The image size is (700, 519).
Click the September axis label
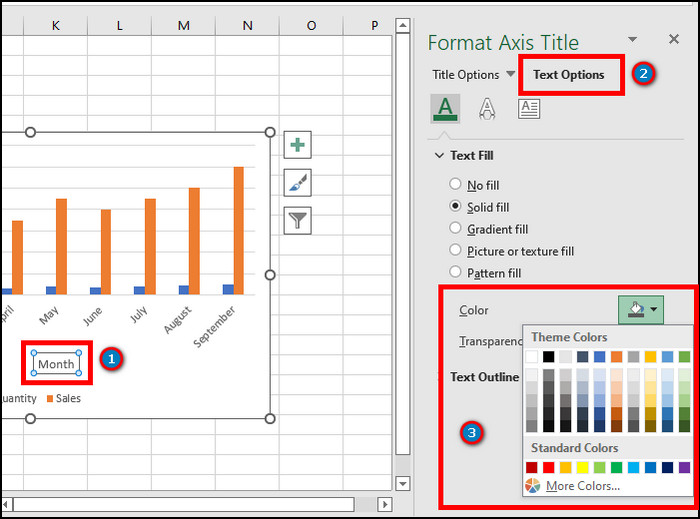coord(214,326)
